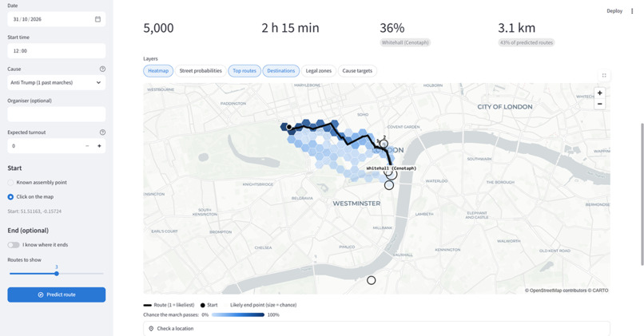Image resolution: width=644 pixels, height=336 pixels.
Task: Click the WESTMINSTER label on the map
Action: pos(356,204)
